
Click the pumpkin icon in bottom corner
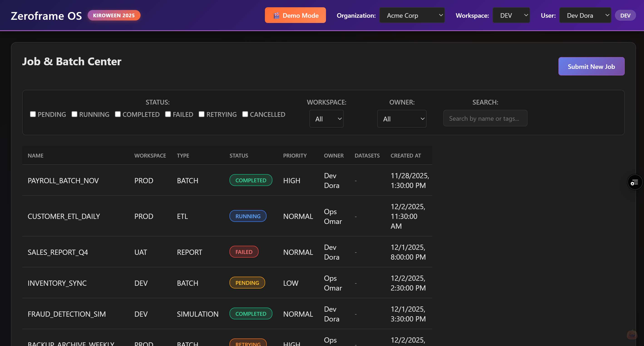[x=632, y=334]
